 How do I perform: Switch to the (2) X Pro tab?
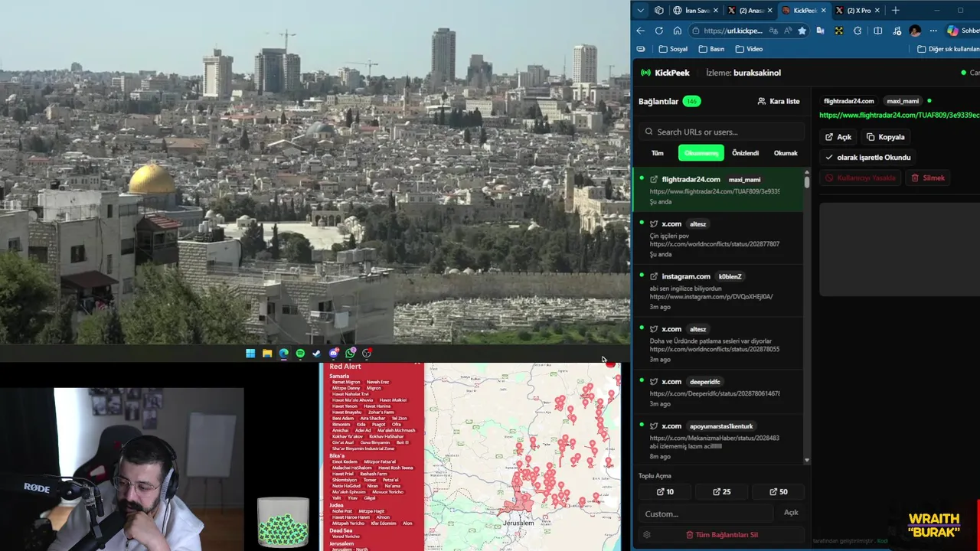[857, 10]
